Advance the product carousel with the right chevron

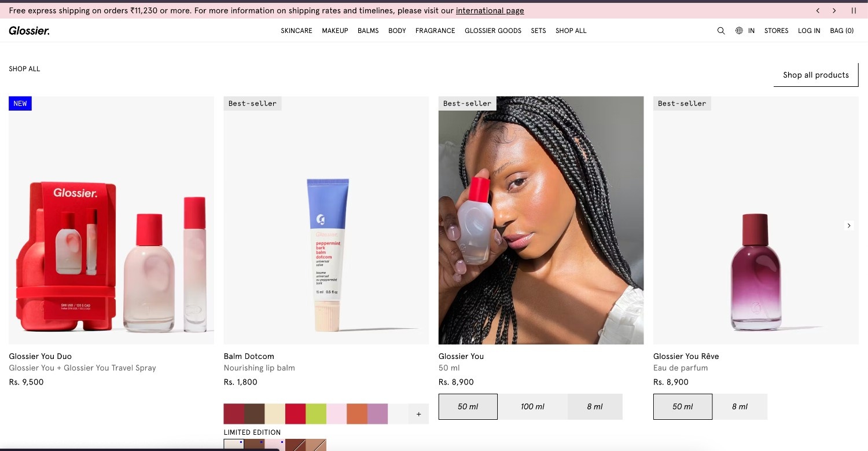[x=848, y=226]
